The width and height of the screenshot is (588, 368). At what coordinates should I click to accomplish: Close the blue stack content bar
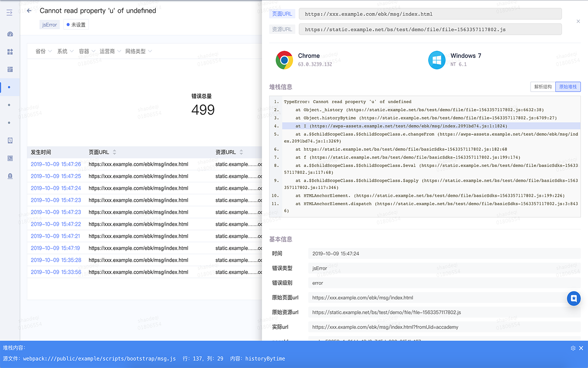point(581,348)
